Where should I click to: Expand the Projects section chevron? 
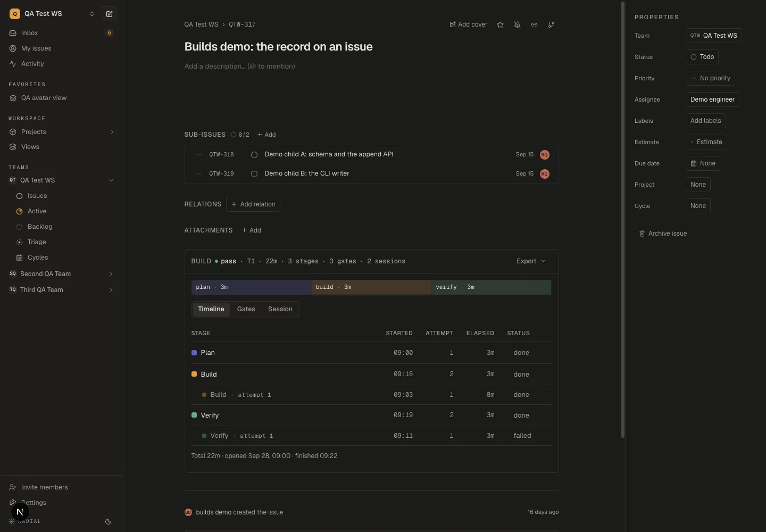112,132
